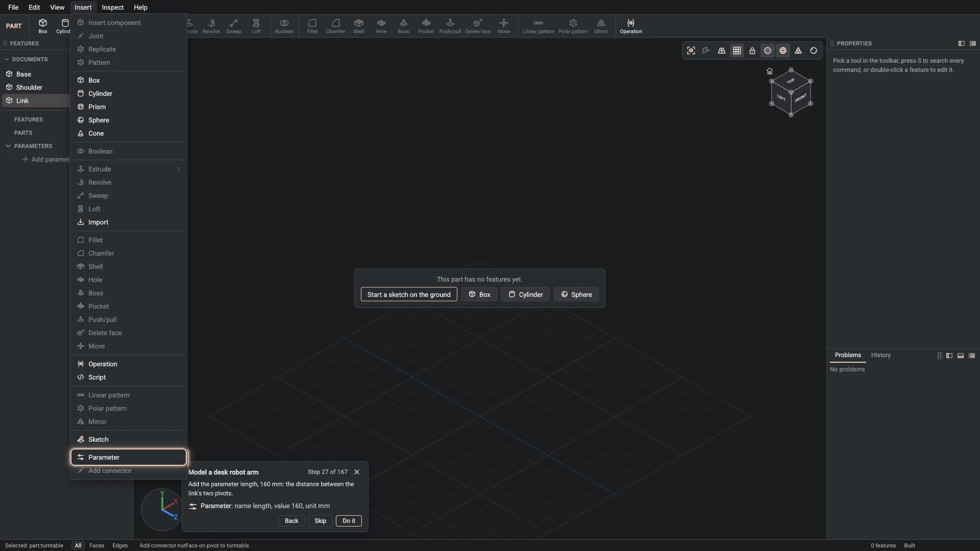Choose the Loft toolbar tool
The width and height of the screenshot is (980, 551).
(x=256, y=26)
